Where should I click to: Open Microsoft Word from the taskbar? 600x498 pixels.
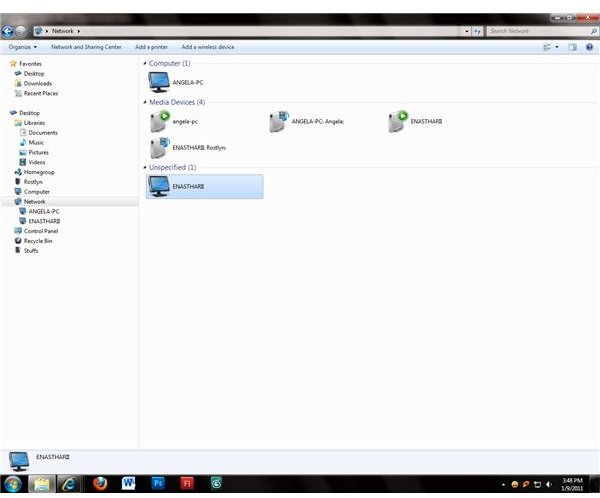[129, 483]
